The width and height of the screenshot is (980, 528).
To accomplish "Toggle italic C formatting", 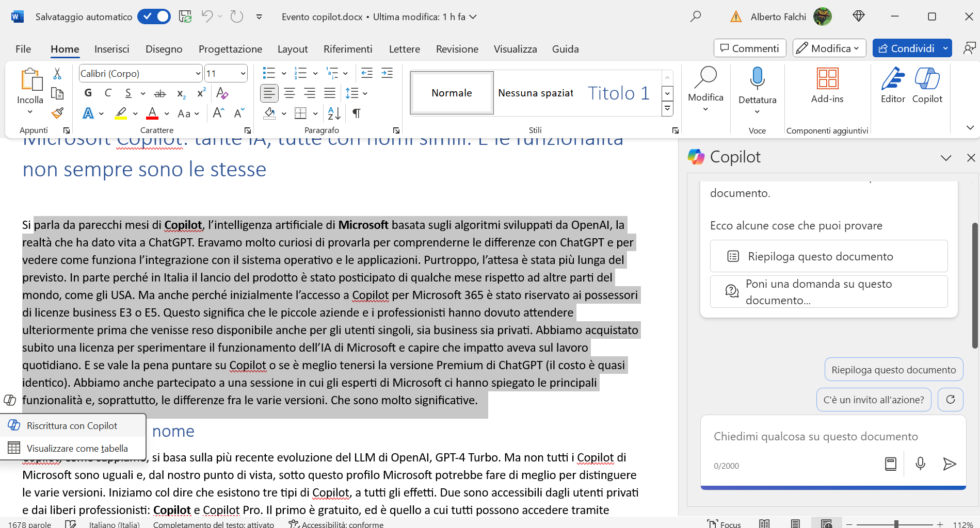I will tap(108, 93).
